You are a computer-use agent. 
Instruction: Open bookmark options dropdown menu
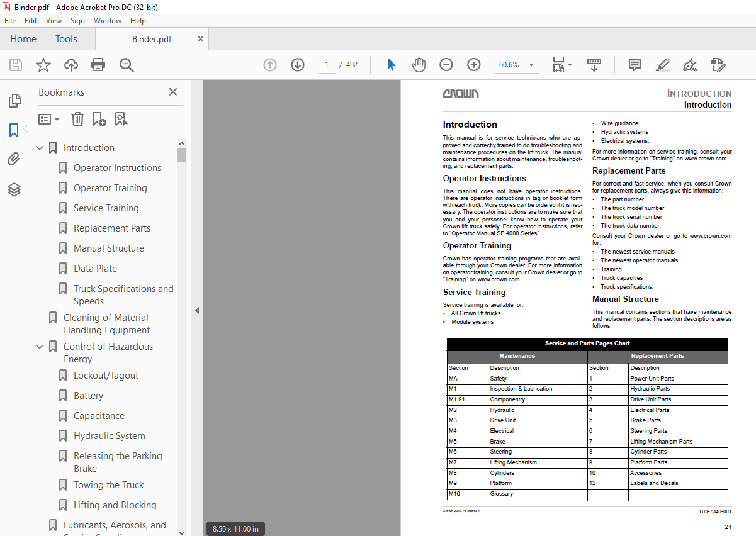click(49, 119)
